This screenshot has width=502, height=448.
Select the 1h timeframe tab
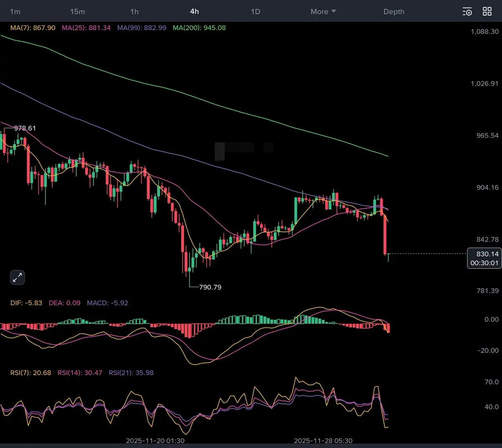pyautogui.click(x=134, y=12)
